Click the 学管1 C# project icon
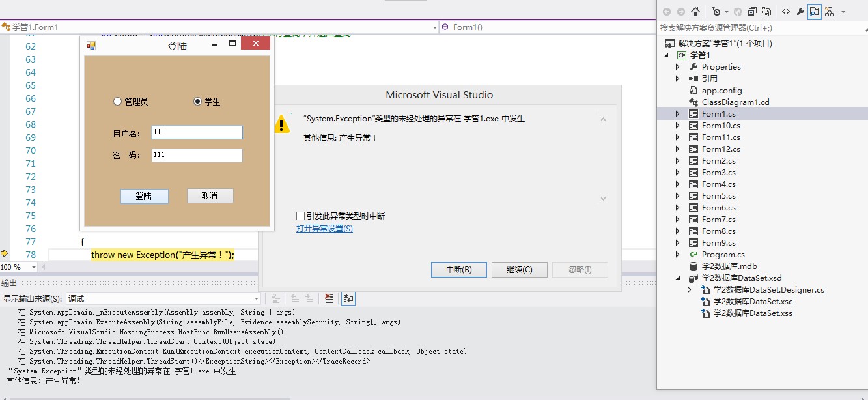 click(x=682, y=55)
